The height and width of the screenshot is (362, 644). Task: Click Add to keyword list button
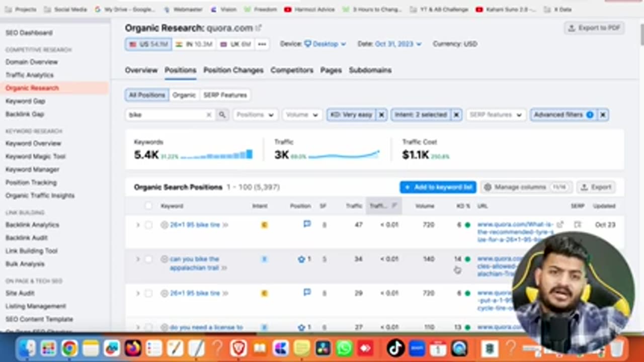(438, 187)
